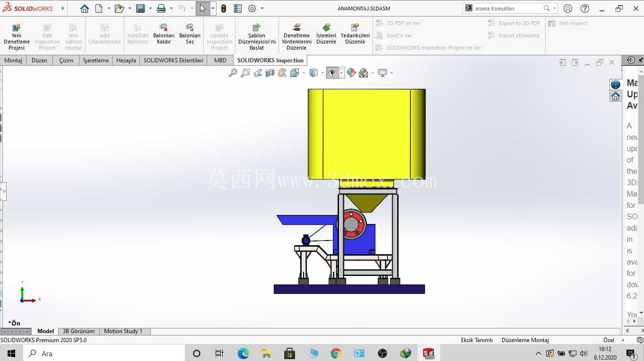Select the Model bottom tab
Screen dimensions: 644x361
[46, 331]
